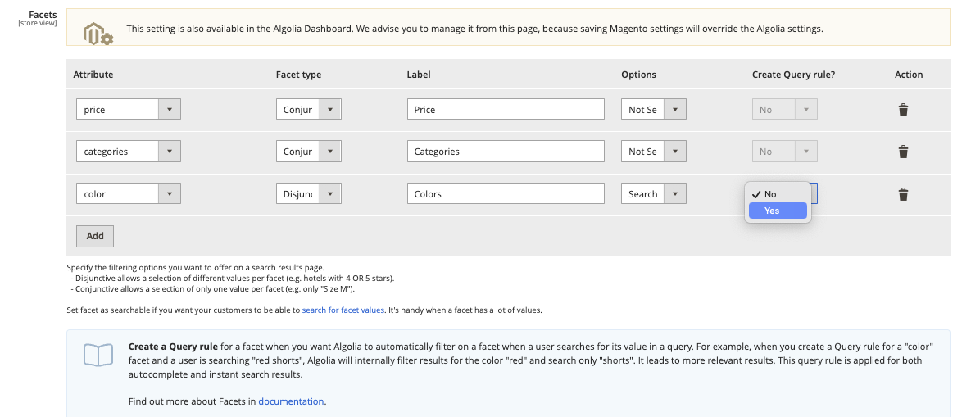This screenshot has height=417, width=980.
Task: Delete the price facet row
Action: click(903, 110)
